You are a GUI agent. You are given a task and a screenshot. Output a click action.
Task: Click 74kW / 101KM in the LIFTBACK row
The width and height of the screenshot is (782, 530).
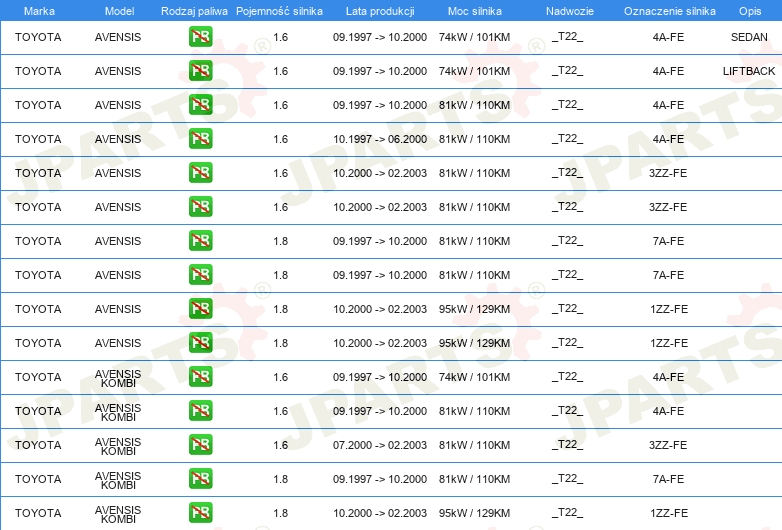click(474, 71)
